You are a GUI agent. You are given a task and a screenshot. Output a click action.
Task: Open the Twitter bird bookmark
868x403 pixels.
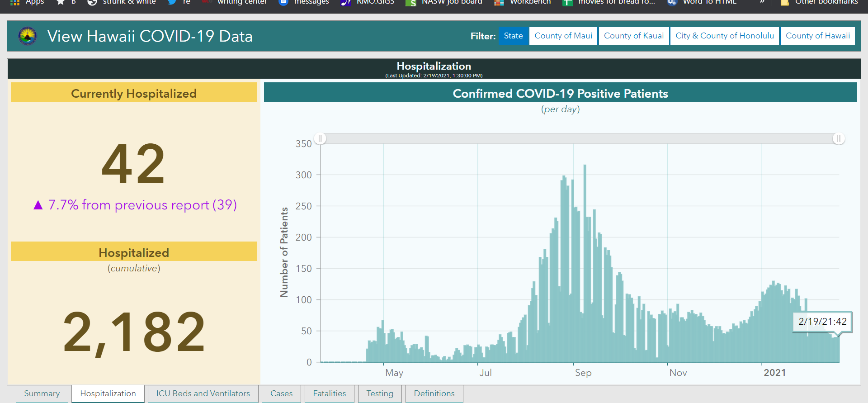pos(172,2)
